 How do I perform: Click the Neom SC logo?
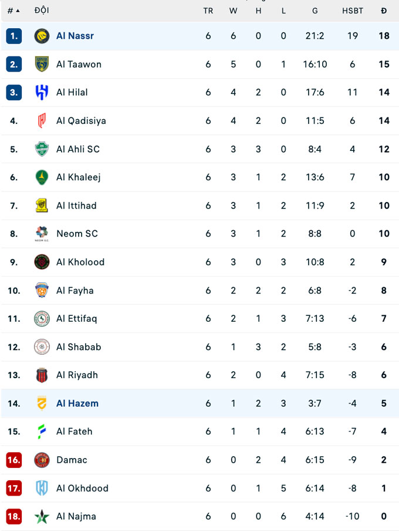click(42, 234)
